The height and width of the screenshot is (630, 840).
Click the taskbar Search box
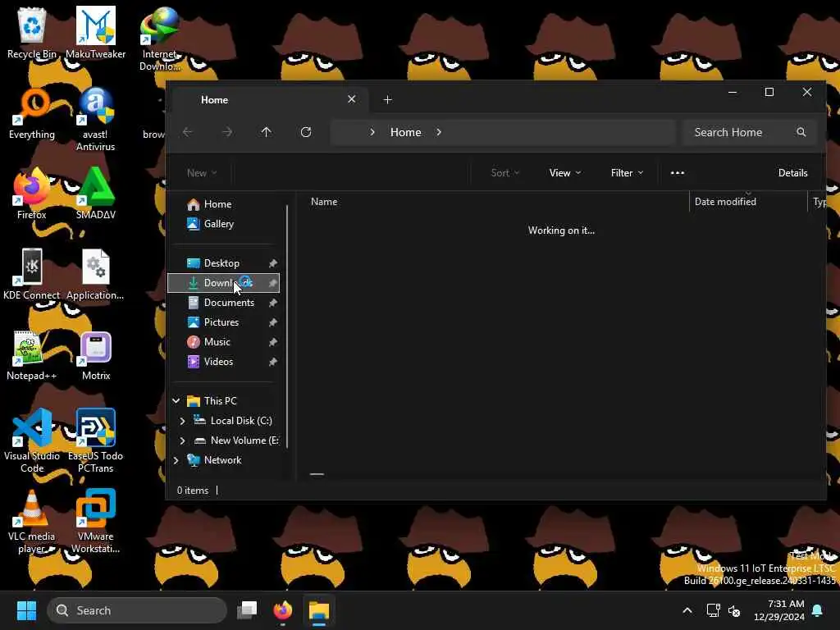(x=137, y=610)
